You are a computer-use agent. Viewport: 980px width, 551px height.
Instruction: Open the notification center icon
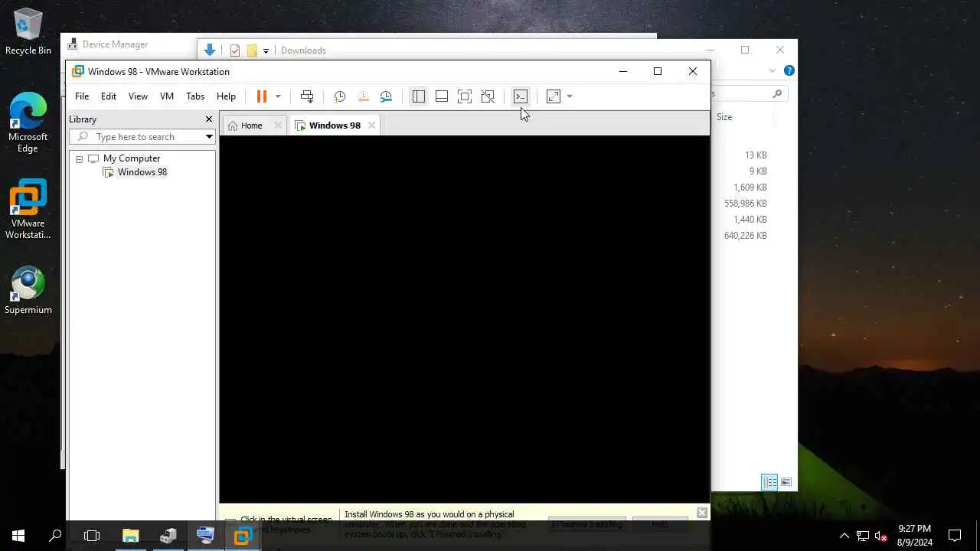point(955,536)
